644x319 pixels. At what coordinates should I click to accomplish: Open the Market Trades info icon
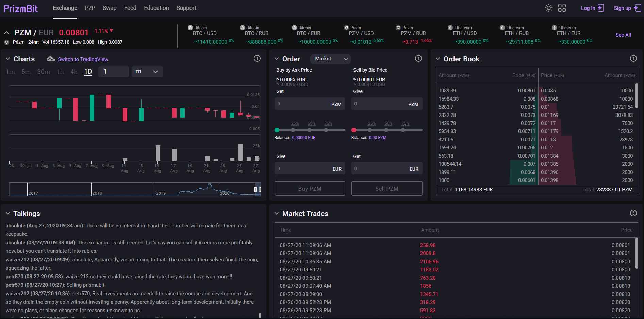pyautogui.click(x=633, y=213)
